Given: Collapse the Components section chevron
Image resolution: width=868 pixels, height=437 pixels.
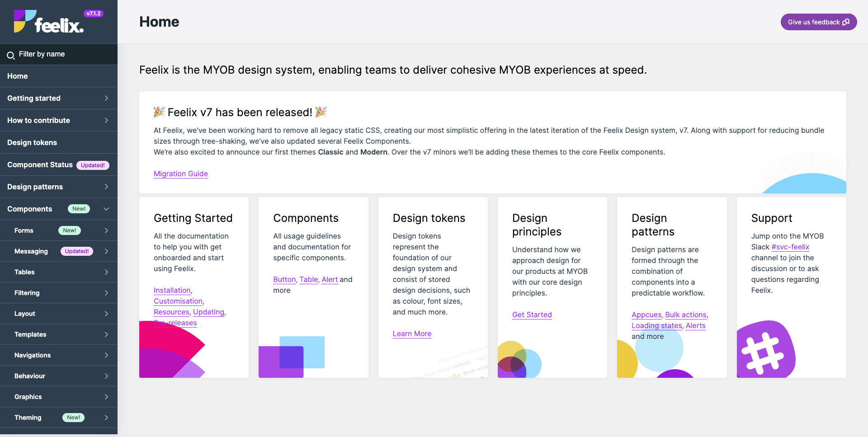Looking at the screenshot, I should [x=106, y=209].
